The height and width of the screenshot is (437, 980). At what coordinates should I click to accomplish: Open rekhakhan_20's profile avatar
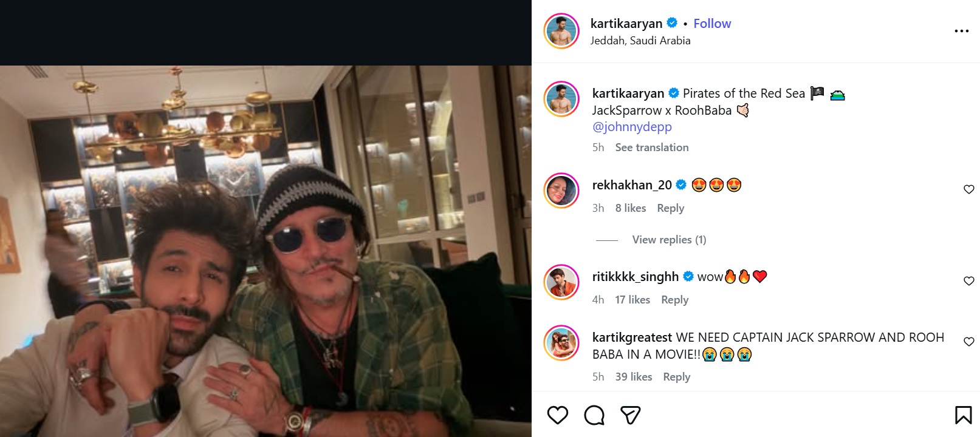click(561, 191)
